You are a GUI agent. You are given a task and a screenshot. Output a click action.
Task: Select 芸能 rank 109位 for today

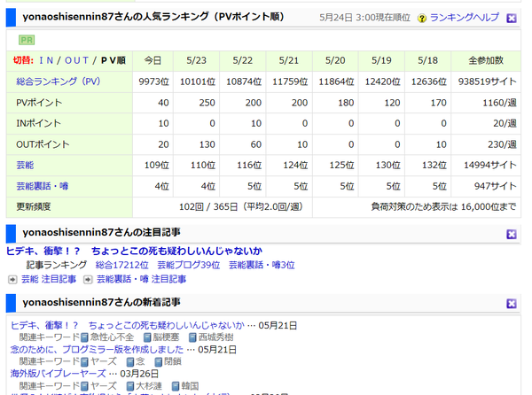pos(153,165)
